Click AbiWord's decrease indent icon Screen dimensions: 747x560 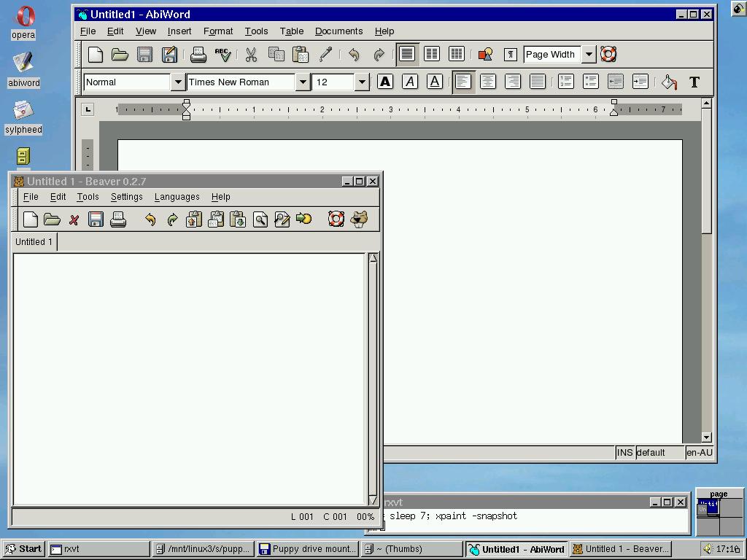point(616,82)
